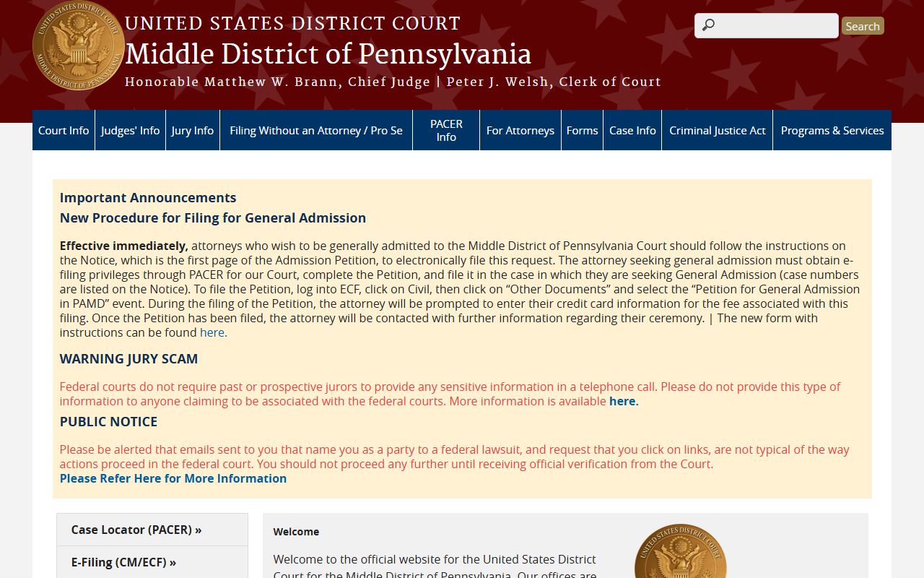Open the Judges' Info menu
This screenshot has width=924, height=578.
tap(130, 130)
